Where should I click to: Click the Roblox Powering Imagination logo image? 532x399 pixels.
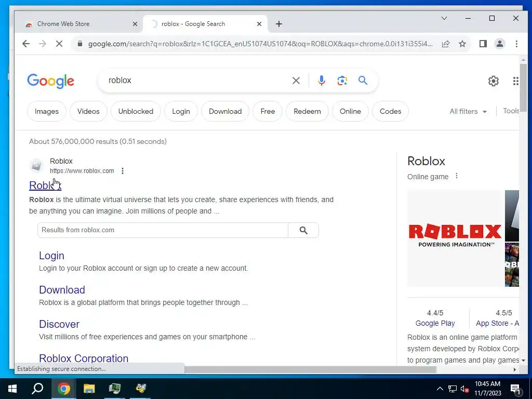pyautogui.click(x=455, y=238)
